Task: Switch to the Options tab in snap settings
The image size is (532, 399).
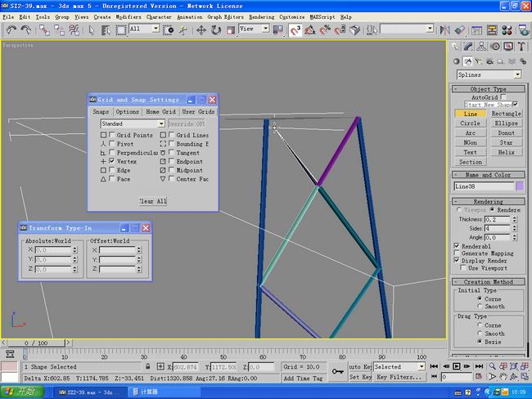Action: 127,111
